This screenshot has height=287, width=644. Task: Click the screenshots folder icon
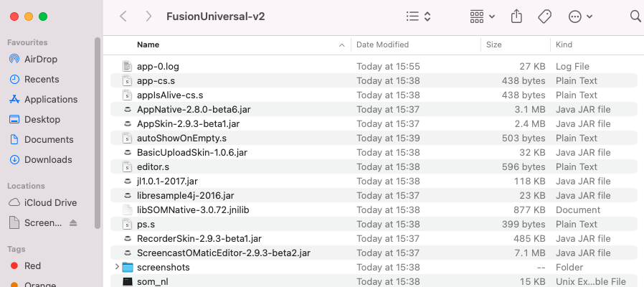point(128,267)
